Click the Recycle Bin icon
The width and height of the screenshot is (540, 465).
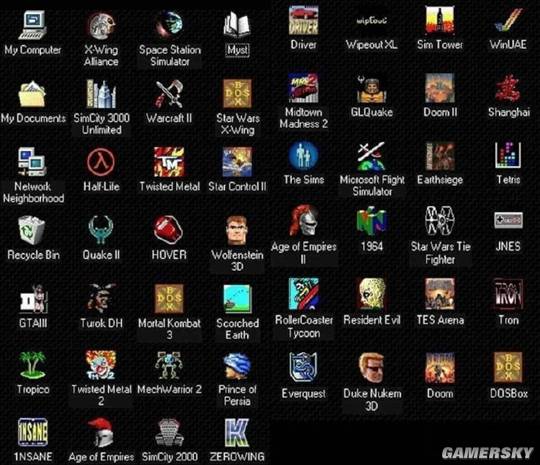(32, 230)
